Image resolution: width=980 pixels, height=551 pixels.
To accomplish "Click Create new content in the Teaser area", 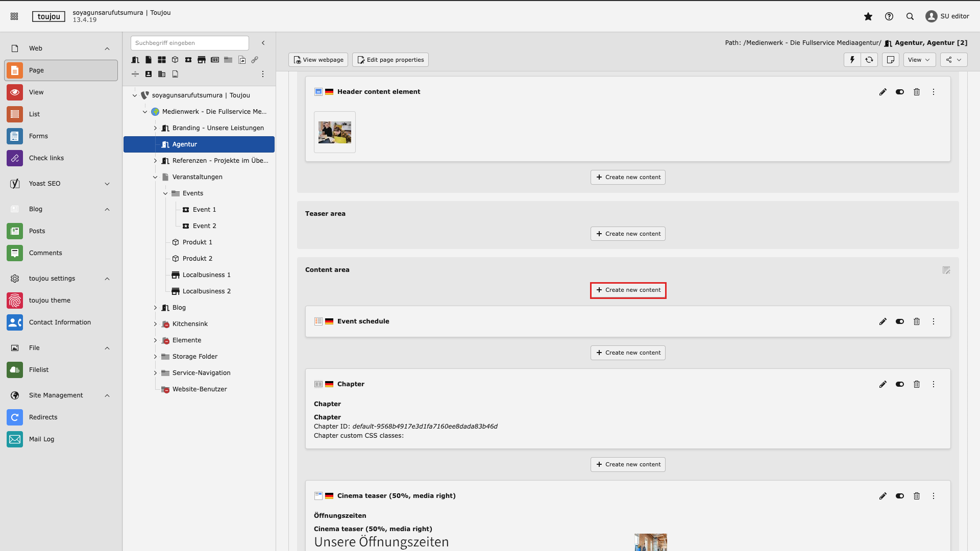I will pyautogui.click(x=628, y=234).
